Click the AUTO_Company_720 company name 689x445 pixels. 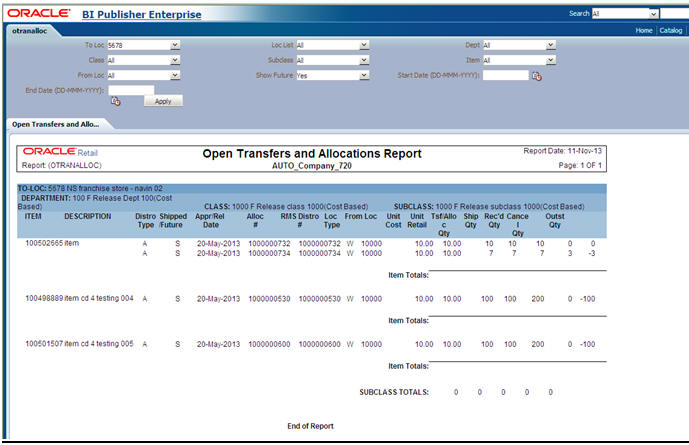pos(312,166)
